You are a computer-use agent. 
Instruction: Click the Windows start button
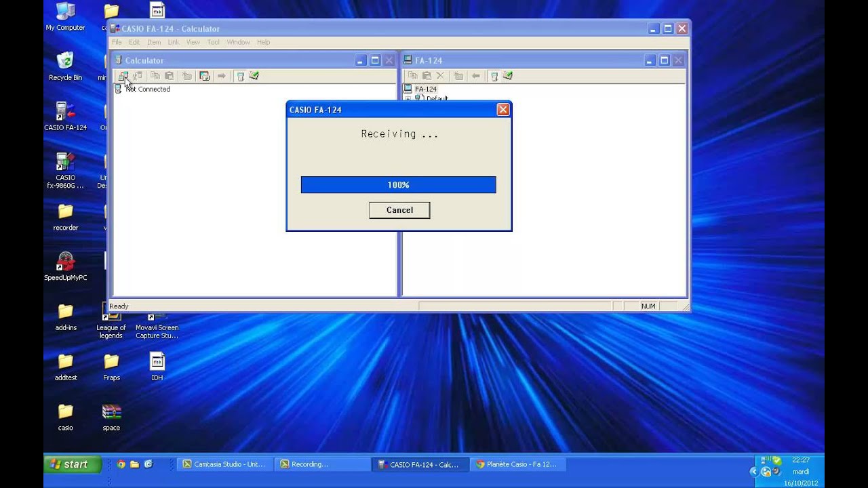(73, 464)
